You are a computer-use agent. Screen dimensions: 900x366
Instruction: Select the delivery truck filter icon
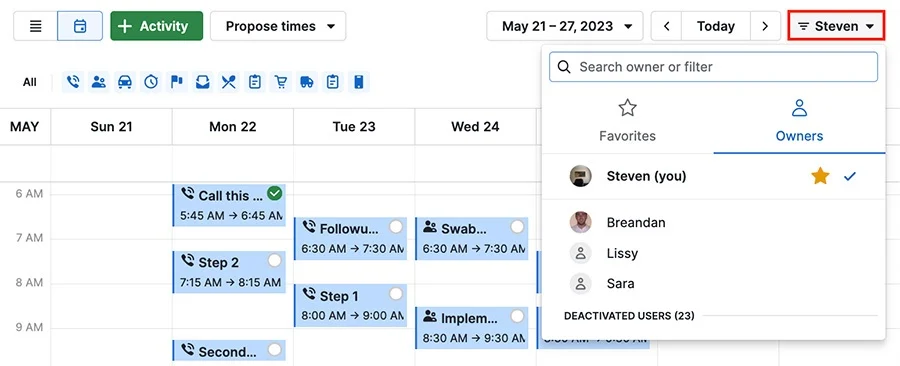307,82
